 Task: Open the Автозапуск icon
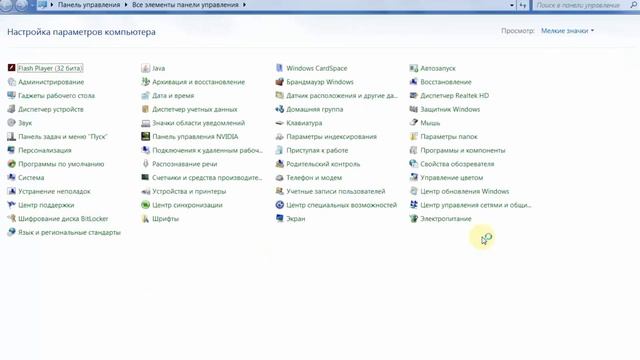[413, 68]
